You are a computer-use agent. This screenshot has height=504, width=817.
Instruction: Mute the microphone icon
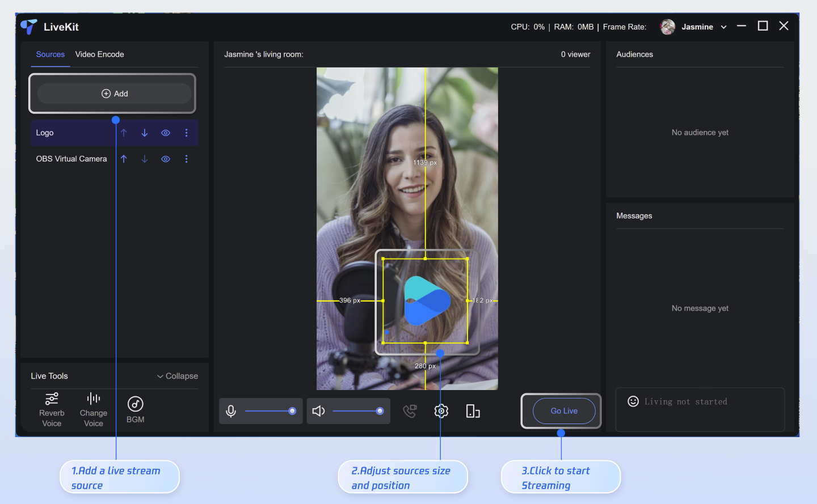(231, 411)
